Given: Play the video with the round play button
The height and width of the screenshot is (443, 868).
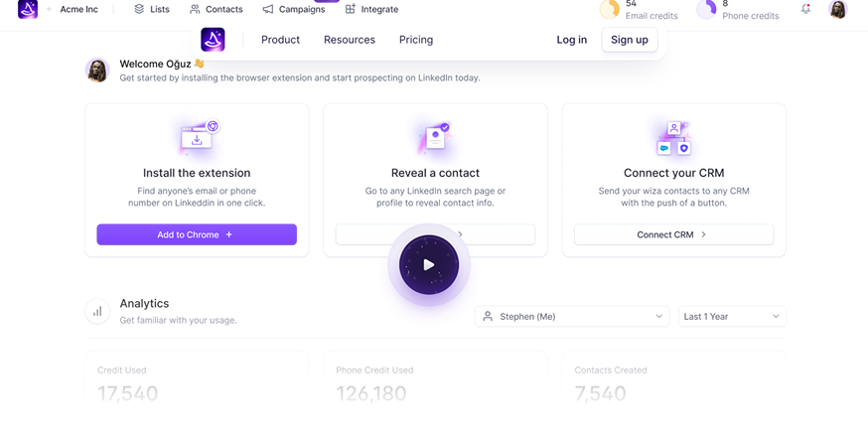Looking at the screenshot, I should 429,265.
